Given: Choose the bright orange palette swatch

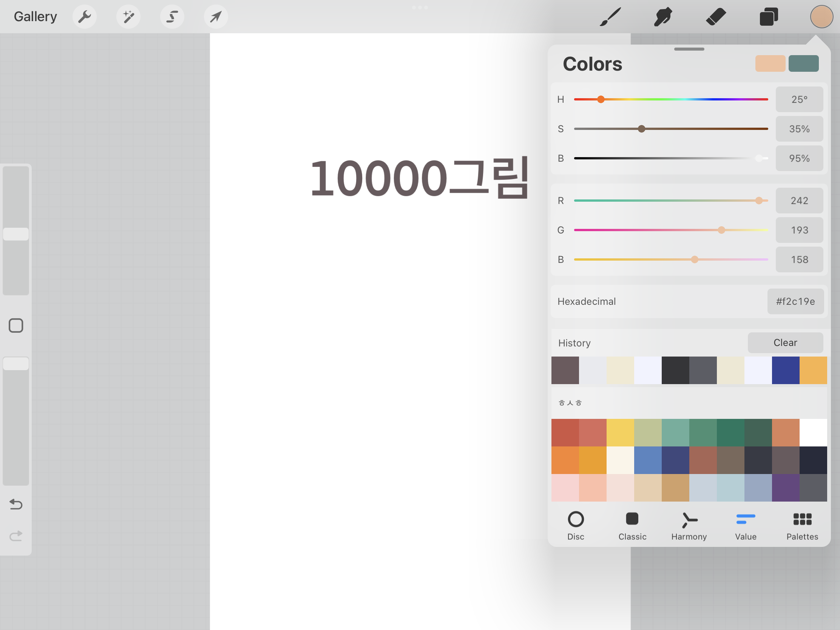Looking at the screenshot, I should [x=565, y=460].
